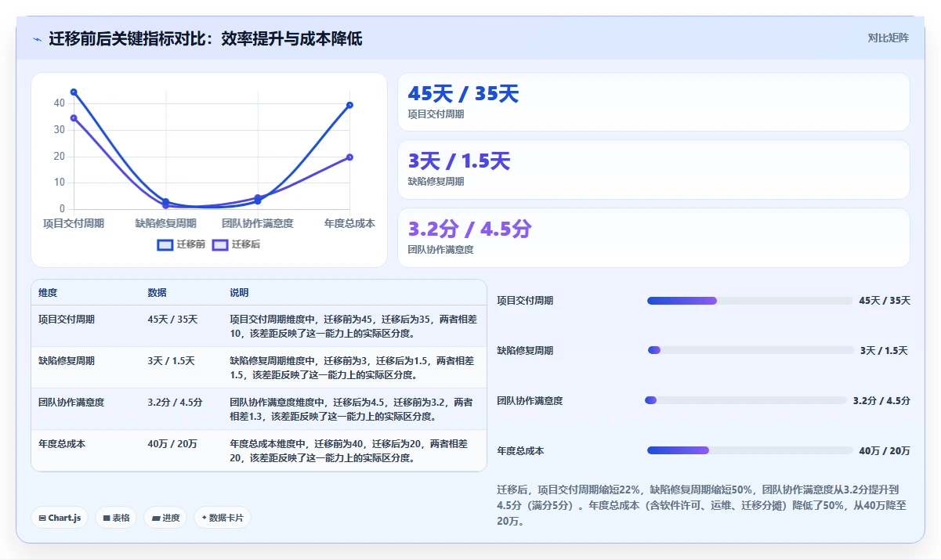The width and height of the screenshot is (941, 560).
Task: Click the 团队协作满意度 x-axis label
Action: coord(258,223)
